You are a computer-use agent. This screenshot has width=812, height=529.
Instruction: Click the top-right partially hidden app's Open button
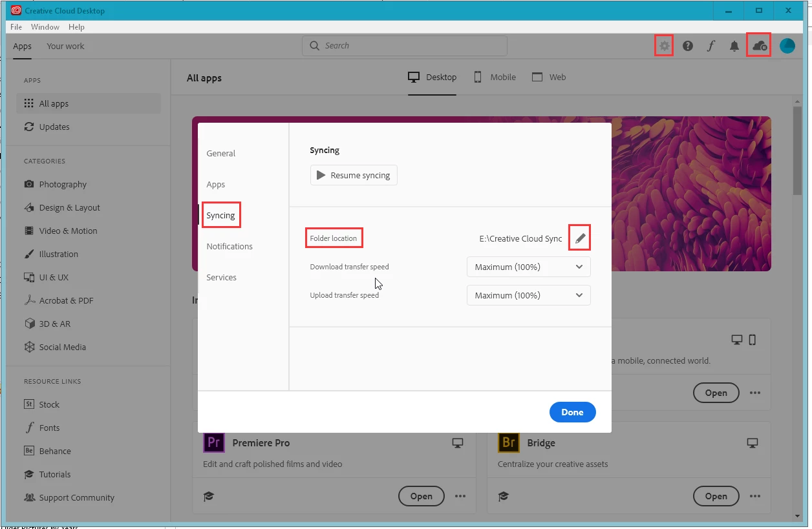(x=716, y=393)
